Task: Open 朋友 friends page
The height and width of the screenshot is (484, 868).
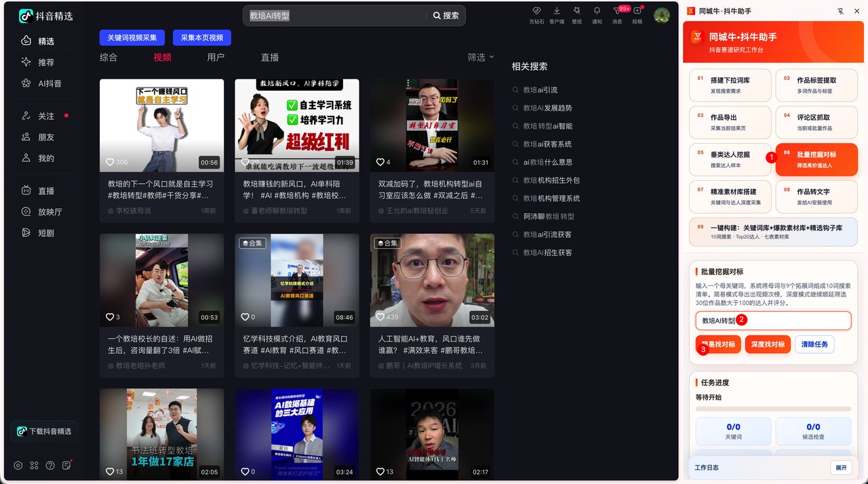Action: (46, 137)
